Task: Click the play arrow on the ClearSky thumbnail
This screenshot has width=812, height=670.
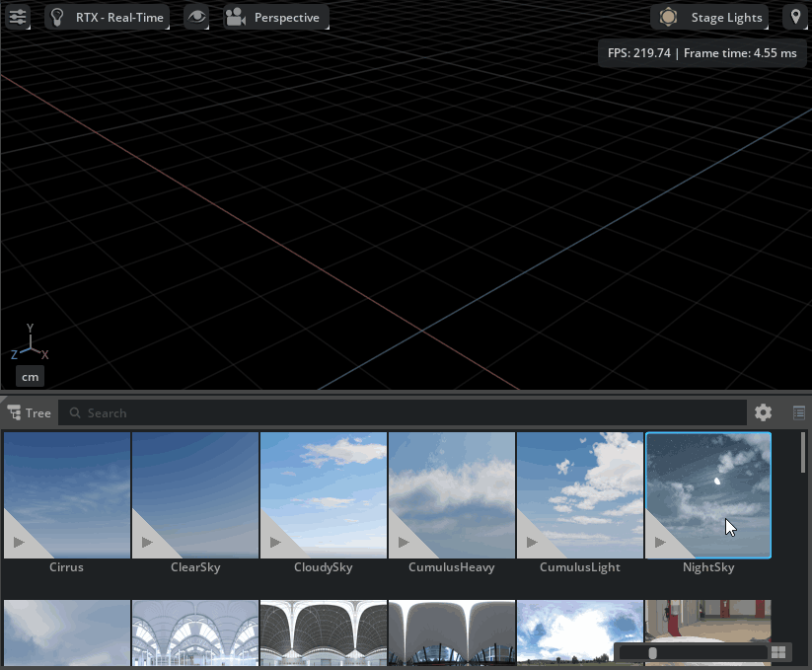Action: click(147, 542)
